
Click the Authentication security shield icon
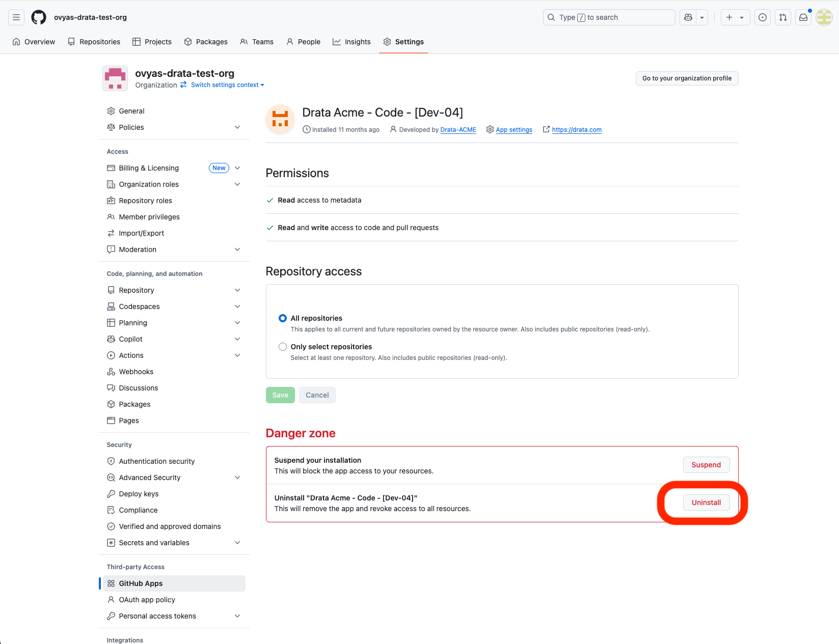pyautogui.click(x=111, y=461)
